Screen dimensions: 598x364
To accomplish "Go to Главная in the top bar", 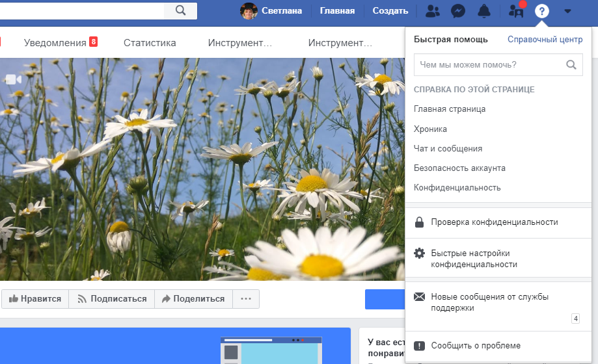I will pos(337,11).
